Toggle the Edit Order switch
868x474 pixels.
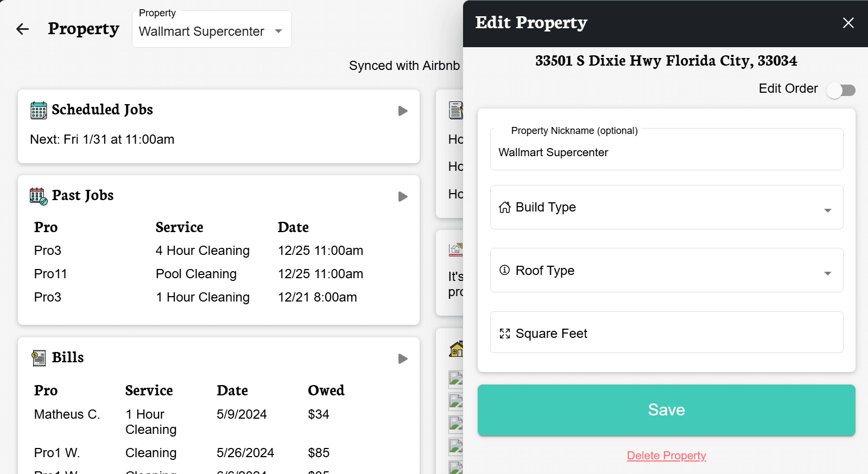[841, 90]
